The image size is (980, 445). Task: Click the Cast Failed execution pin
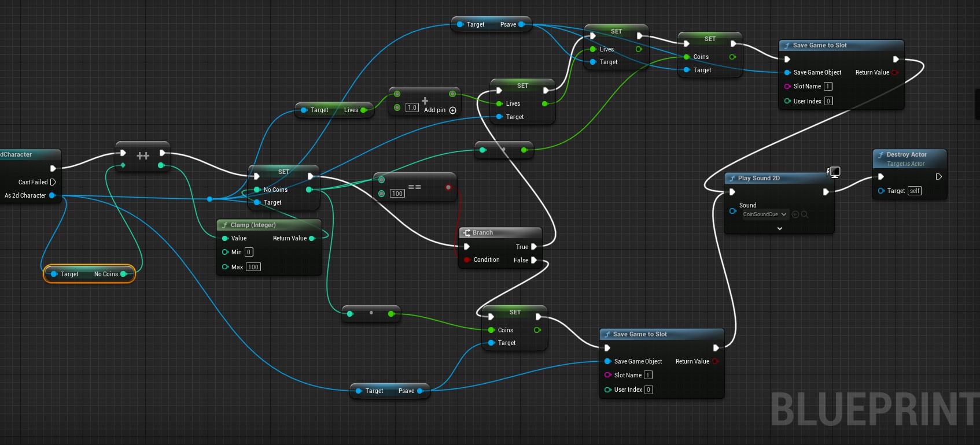click(x=53, y=182)
